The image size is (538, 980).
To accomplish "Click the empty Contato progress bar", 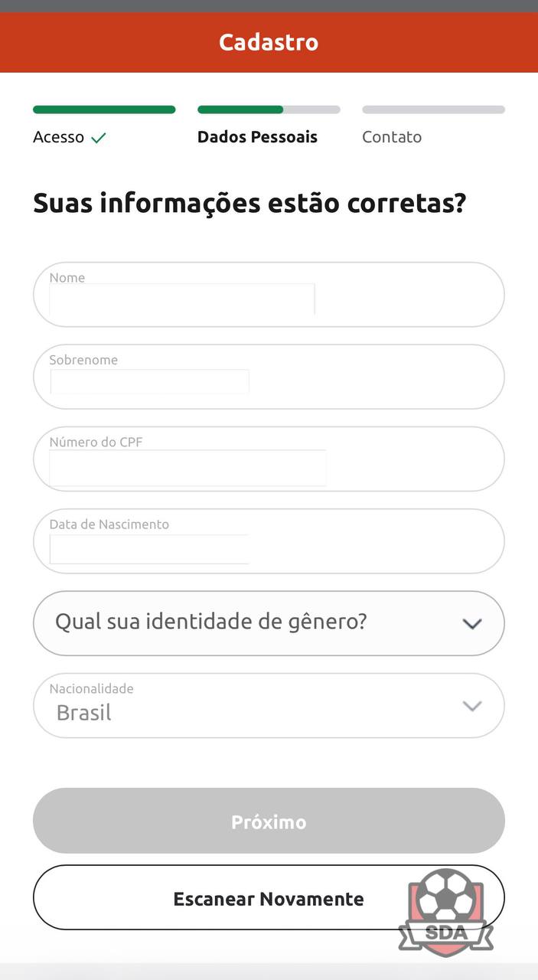I will [433, 109].
